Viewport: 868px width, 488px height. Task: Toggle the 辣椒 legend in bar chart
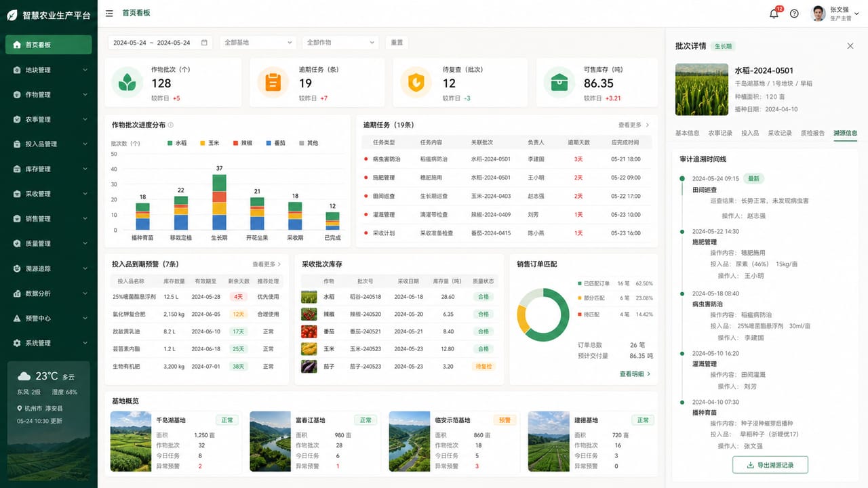243,143
